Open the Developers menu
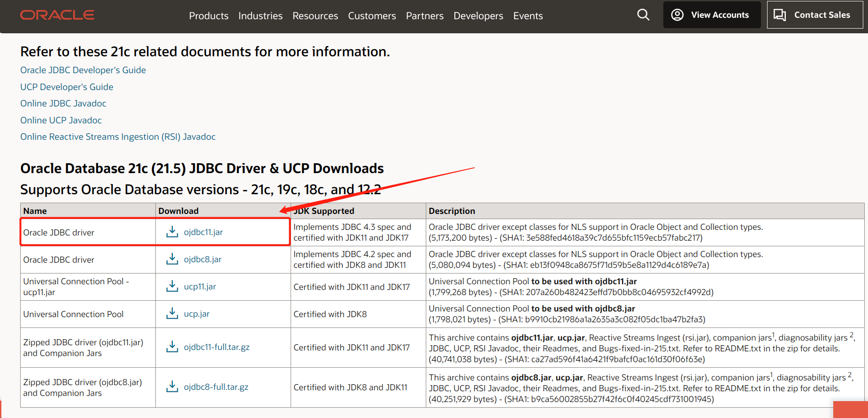Screen dimensions: 868x418 [478, 16]
